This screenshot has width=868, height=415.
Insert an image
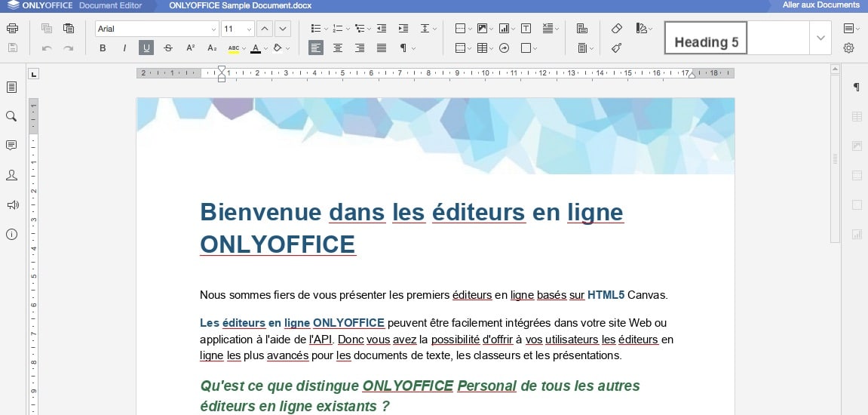coord(482,28)
